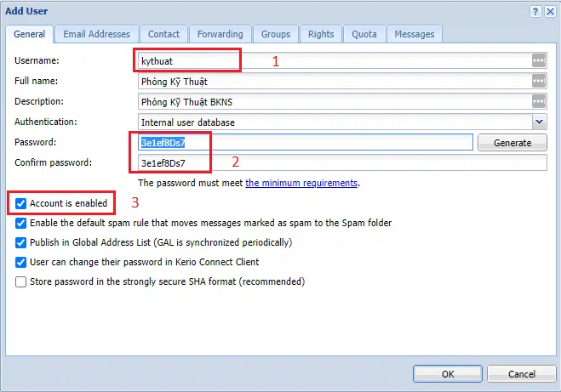Toggle User can change their password option

21,262
